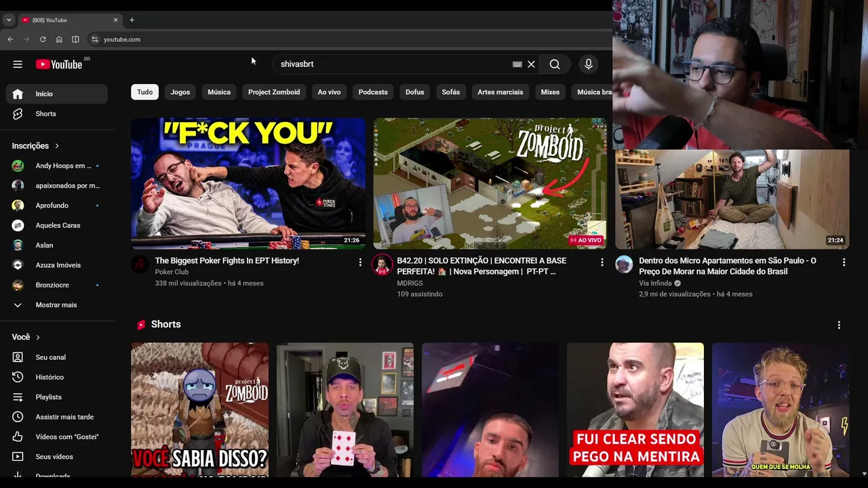Select the Mixes filter chip
Viewport: 868px width, 488px height.
tap(550, 92)
